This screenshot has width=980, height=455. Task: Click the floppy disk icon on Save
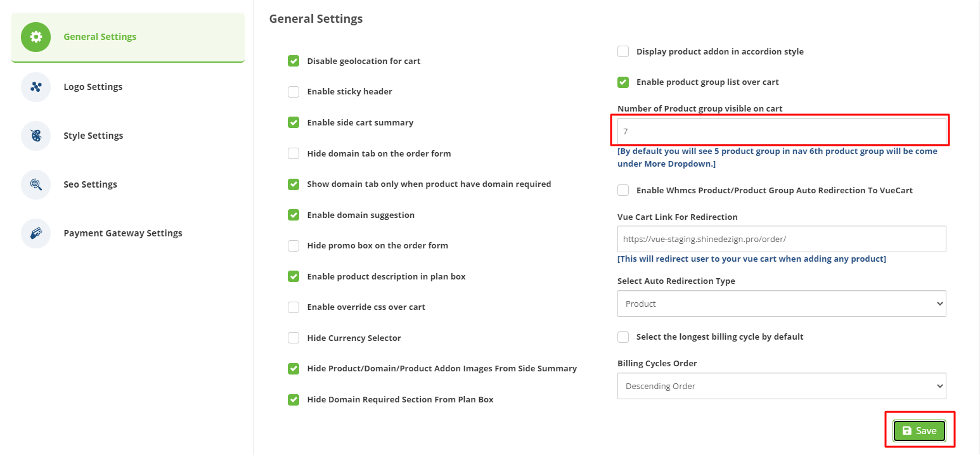coord(907,431)
